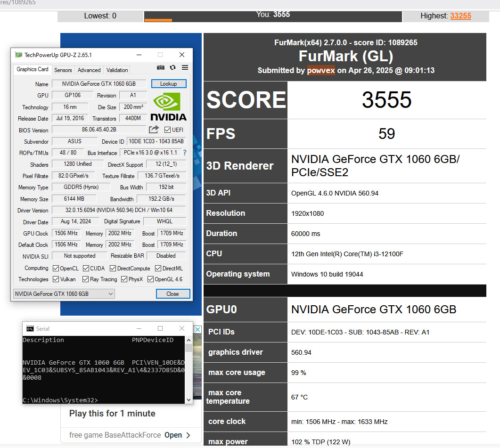
Task: Open the GPU-Z hamburger menu
Action: coord(185,68)
